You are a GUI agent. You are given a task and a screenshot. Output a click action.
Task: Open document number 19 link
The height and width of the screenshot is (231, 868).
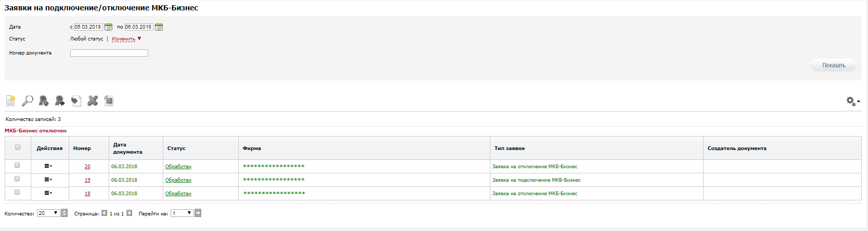coord(87,180)
